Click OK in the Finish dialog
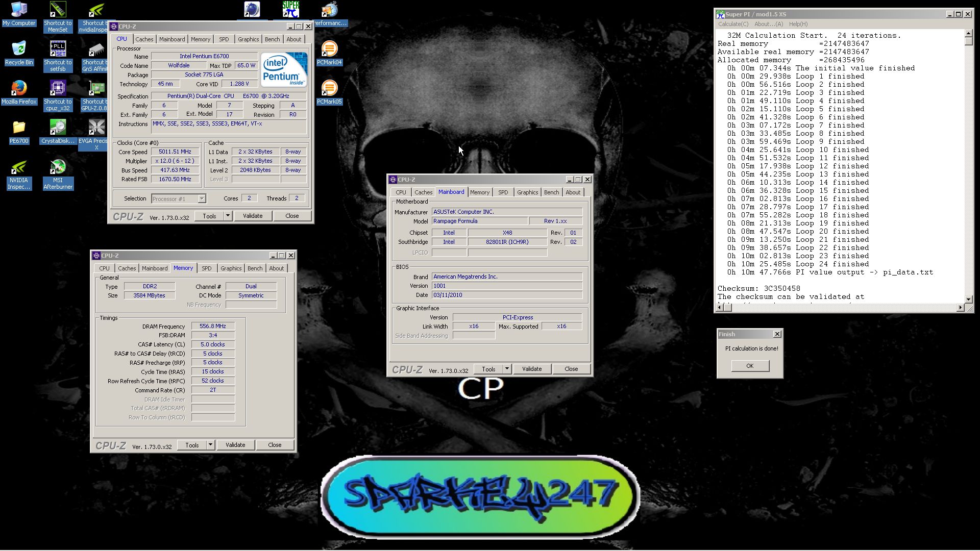The width and height of the screenshot is (980, 551). point(750,366)
